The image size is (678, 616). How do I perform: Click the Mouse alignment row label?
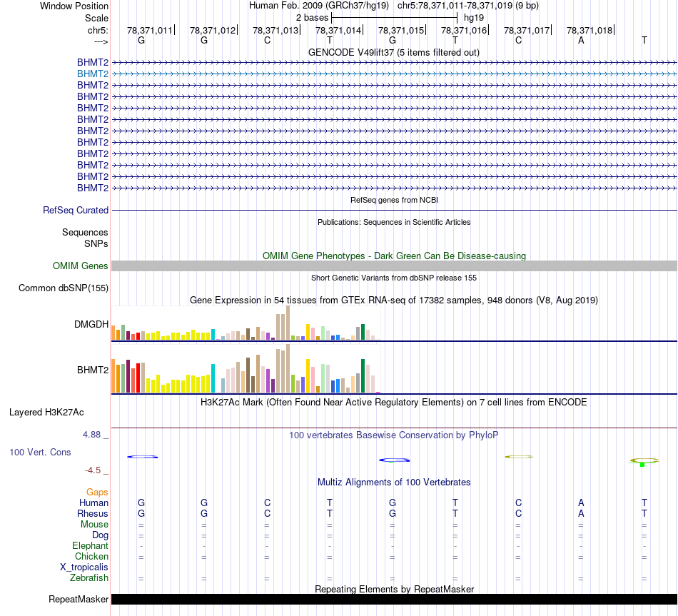tap(94, 525)
